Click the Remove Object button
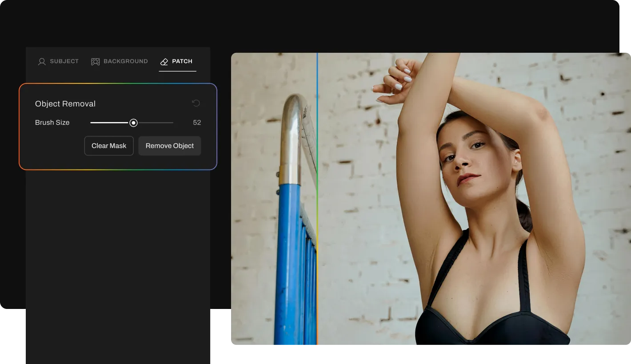631x364 pixels. pos(169,146)
